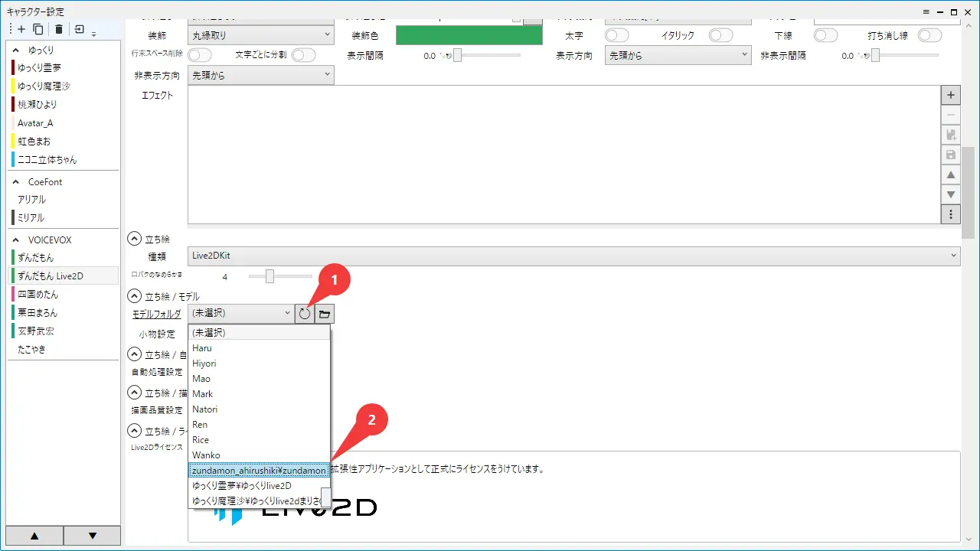Choose Mark model from list
Image resolution: width=980 pixels, height=551 pixels.
[260, 394]
